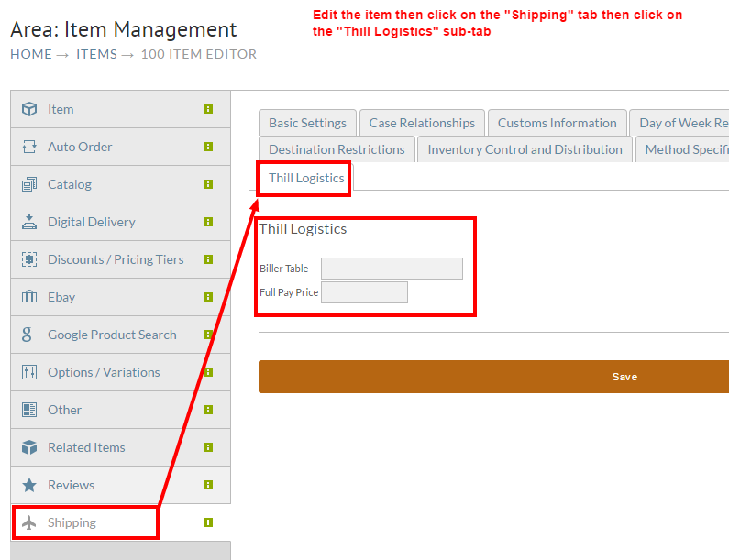Select the Google Product Search icon
The height and width of the screenshot is (560, 729).
click(27, 335)
